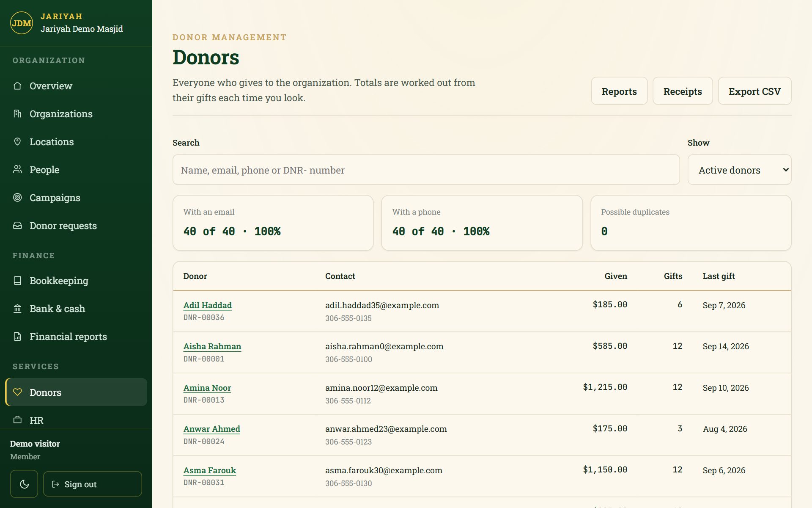The image size is (812, 508).
Task: Open the Financial reports page
Action: click(76, 337)
